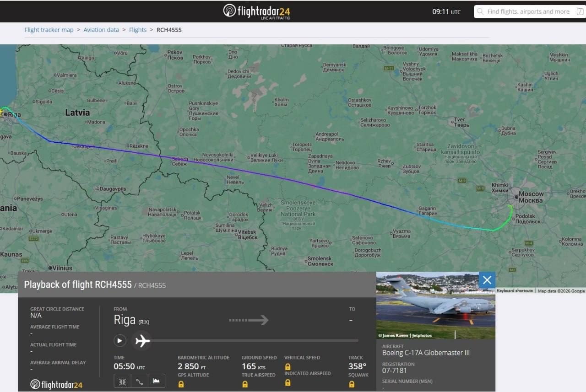This screenshot has width=586, height=392.
Task: Open the altitude and speed graph icon
Action: click(156, 381)
